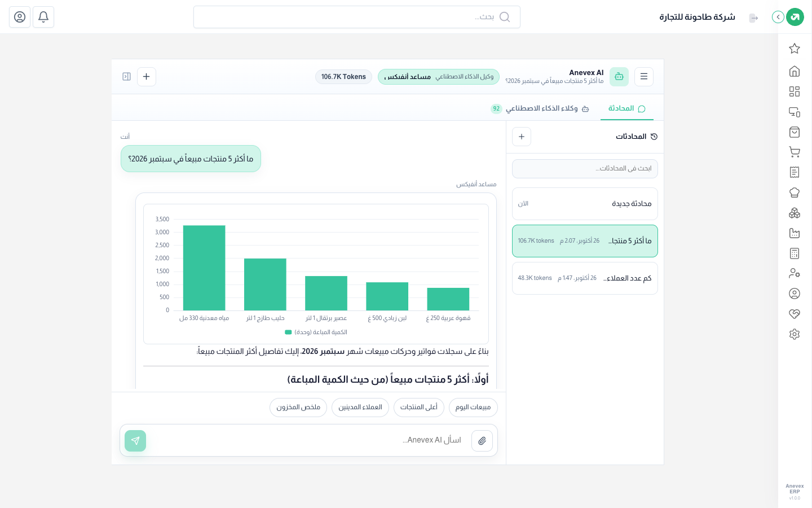Click the robot assistant icon in chat header

click(619, 77)
